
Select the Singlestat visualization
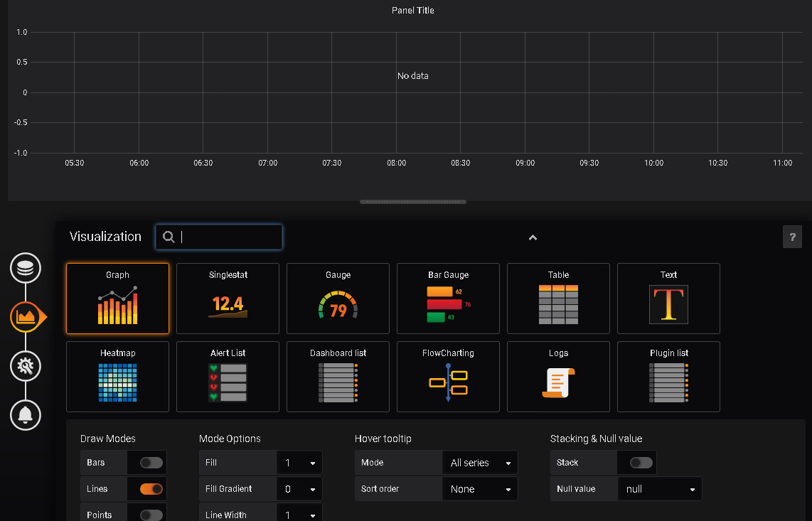[228, 299]
